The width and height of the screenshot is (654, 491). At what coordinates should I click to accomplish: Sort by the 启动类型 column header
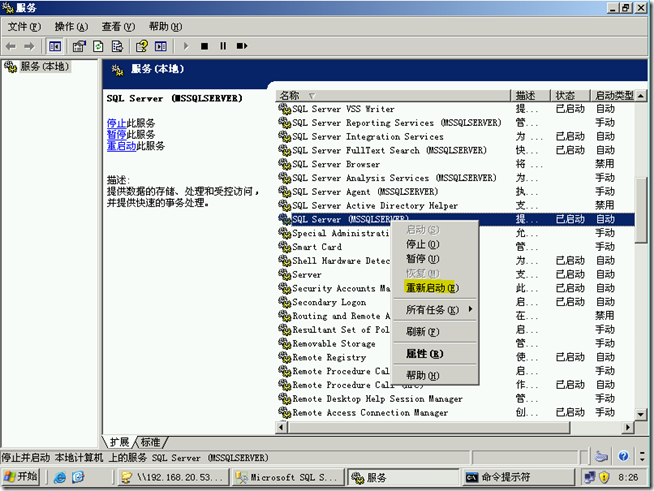(613, 96)
